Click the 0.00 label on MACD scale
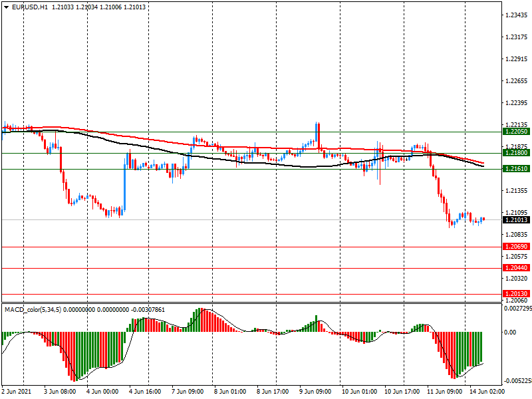532x399 pixels. click(511, 332)
